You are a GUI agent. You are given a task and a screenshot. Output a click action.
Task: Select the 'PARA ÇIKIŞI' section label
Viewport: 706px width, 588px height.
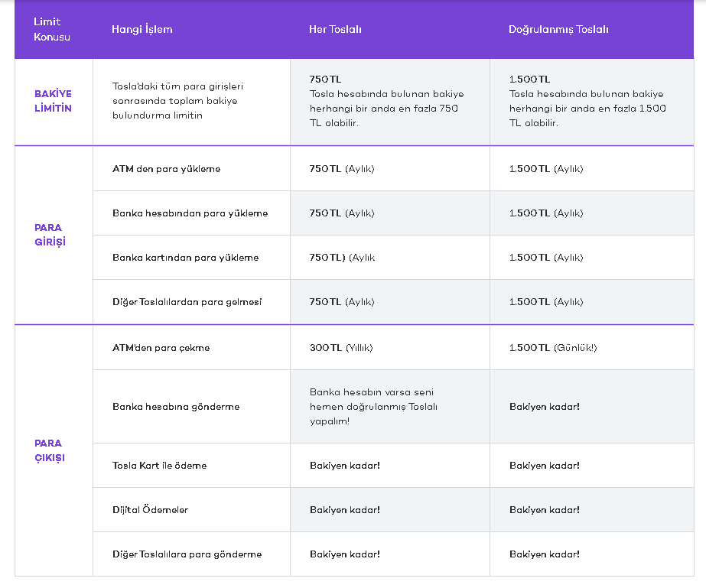50,450
